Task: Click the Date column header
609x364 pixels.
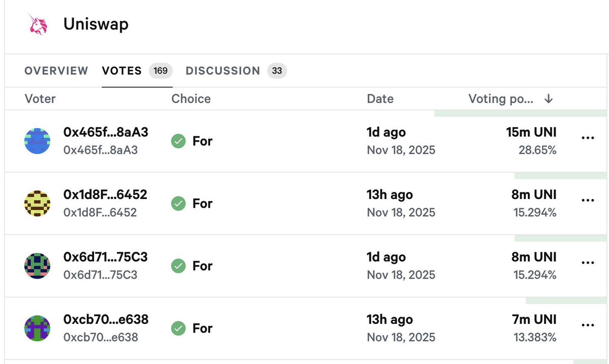Action: (380, 99)
